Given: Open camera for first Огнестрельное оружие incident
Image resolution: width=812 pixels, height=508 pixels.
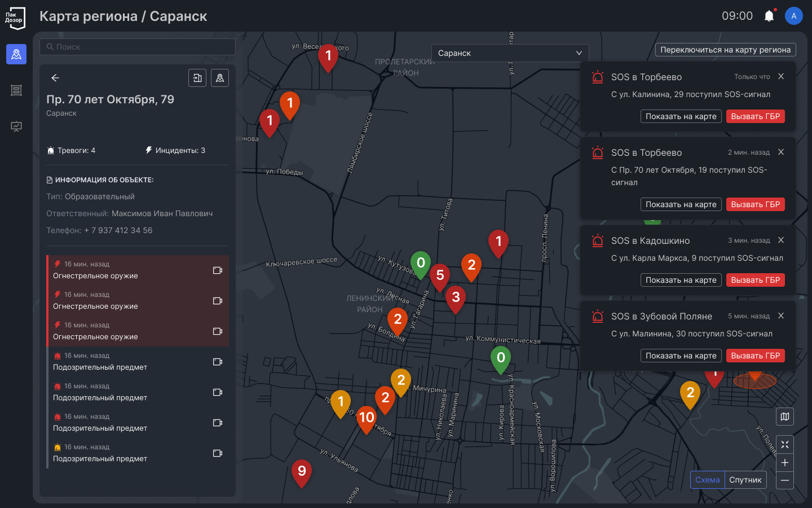Looking at the screenshot, I should (217, 270).
